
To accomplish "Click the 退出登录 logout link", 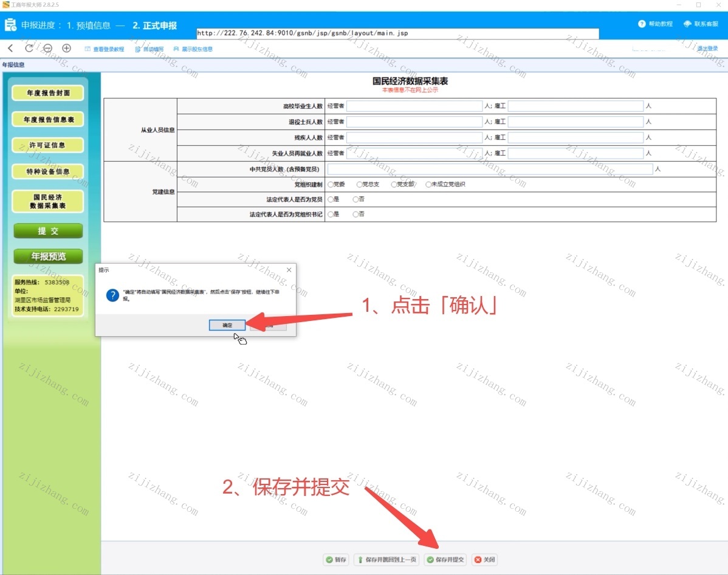I will 707,48.
